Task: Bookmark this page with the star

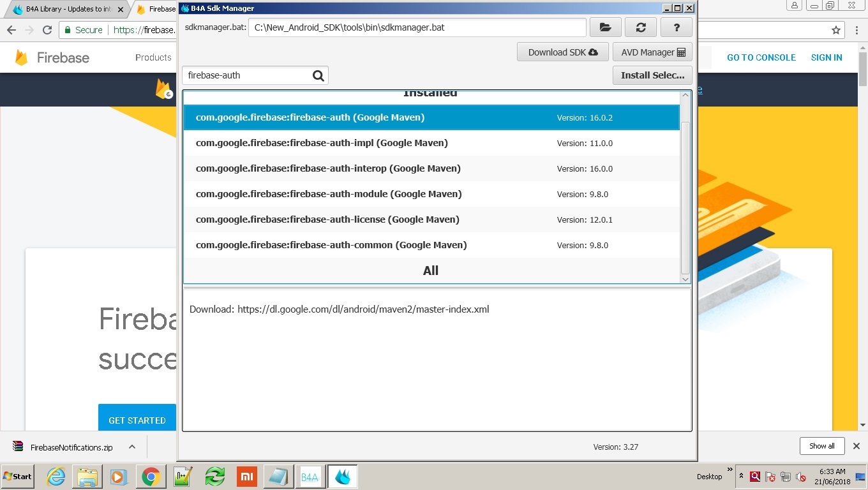Action: [836, 30]
